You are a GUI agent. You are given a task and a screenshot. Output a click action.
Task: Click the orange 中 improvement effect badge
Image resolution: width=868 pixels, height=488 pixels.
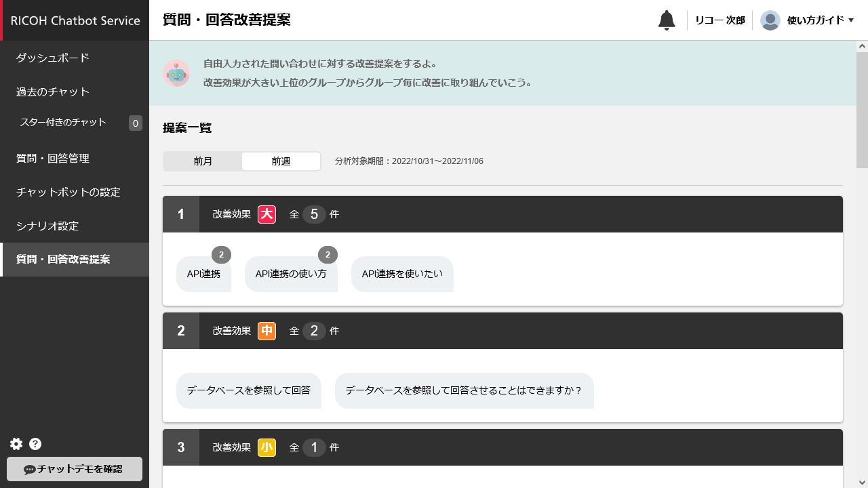pyautogui.click(x=267, y=331)
